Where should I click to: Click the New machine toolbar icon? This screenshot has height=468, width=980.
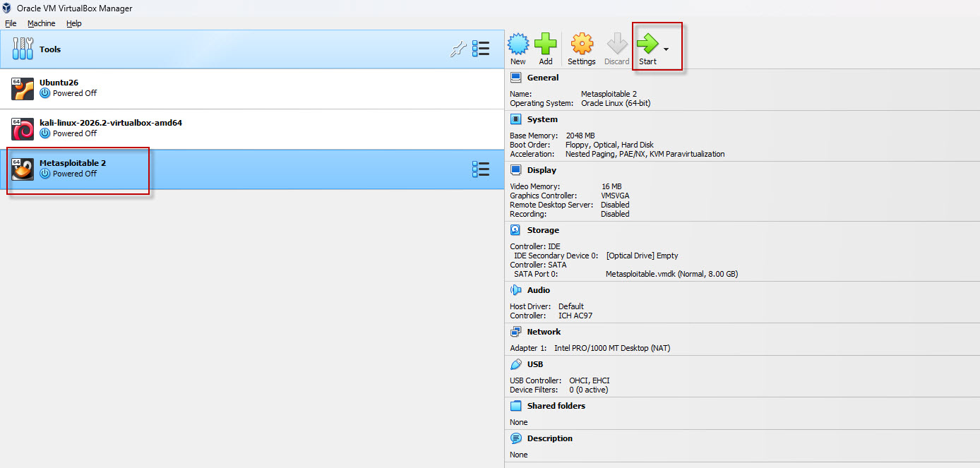point(518,44)
